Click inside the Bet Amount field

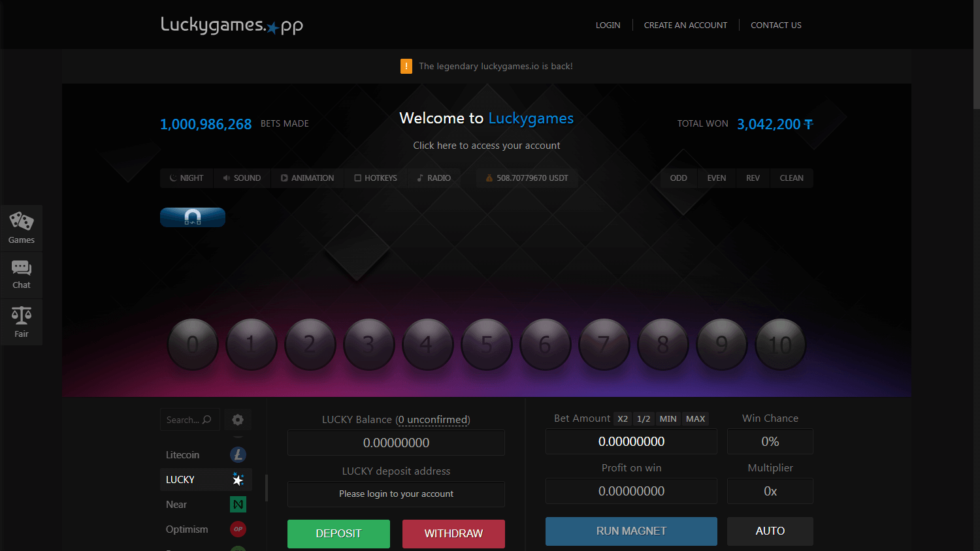pyautogui.click(x=631, y=441)
